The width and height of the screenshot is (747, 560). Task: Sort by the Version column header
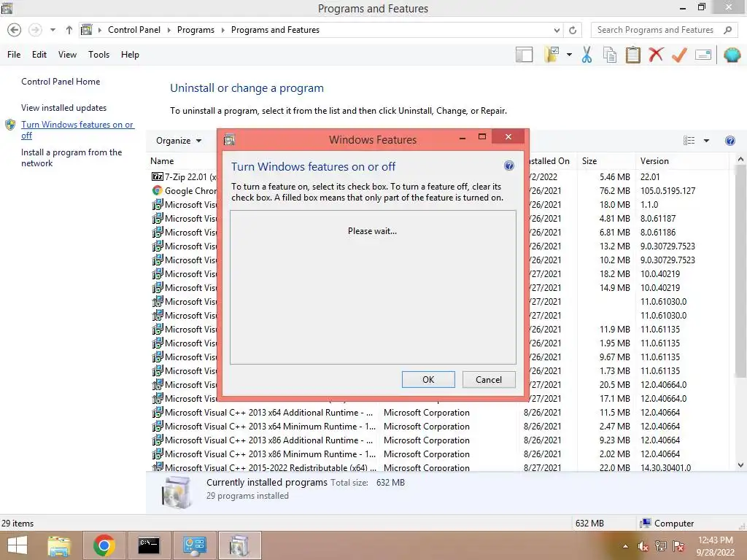point(682,161)
